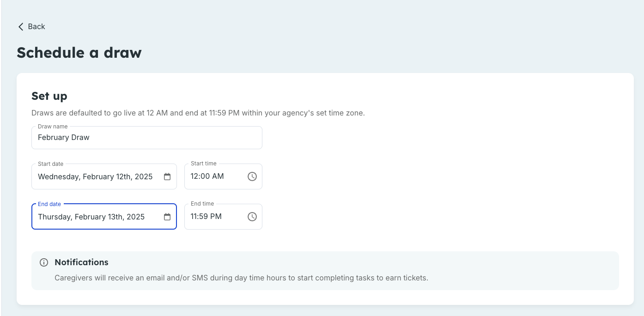
Task: Click the 12:00 AM start time field
Action: [x=223, y=176]
